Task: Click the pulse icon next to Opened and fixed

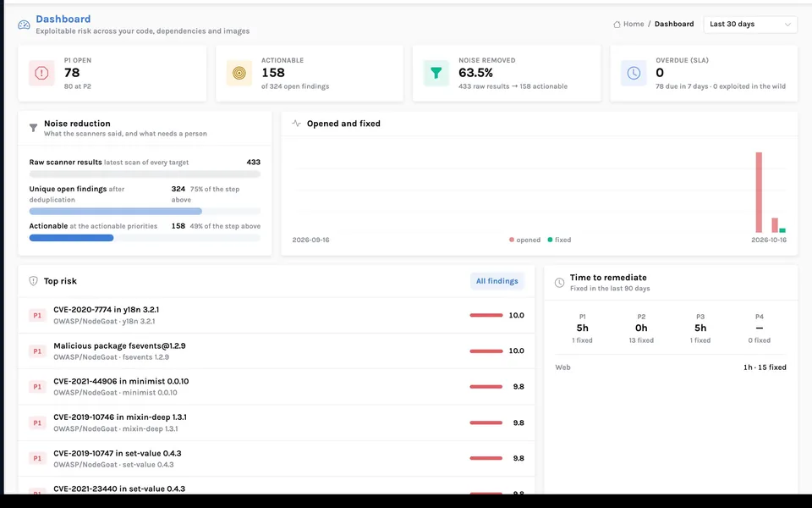Action: (296, 124)
